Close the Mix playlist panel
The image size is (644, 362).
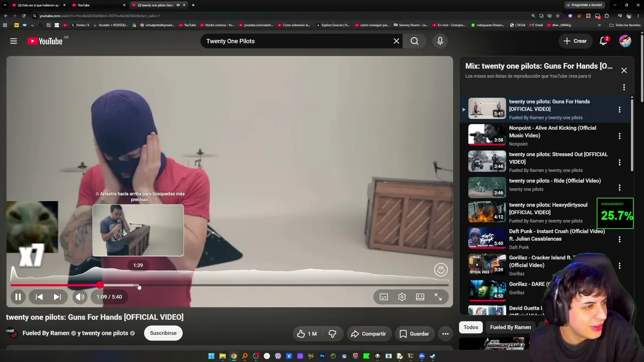pos(624,70)
